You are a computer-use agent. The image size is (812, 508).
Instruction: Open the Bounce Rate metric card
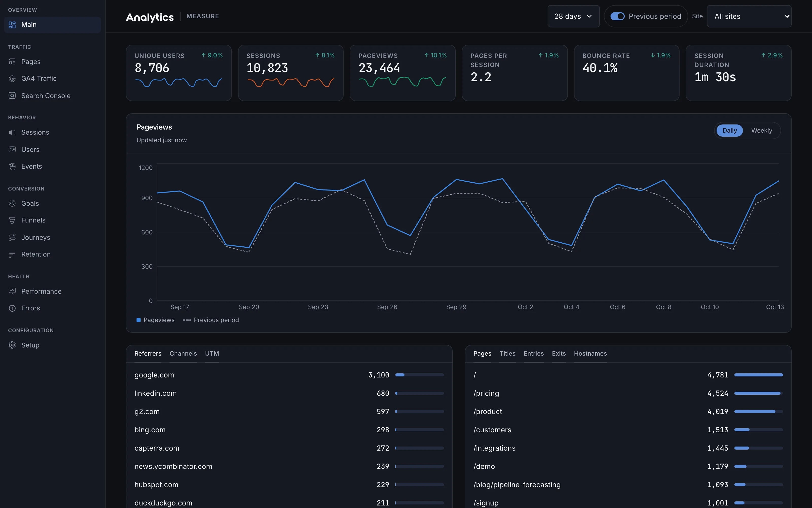pos(627,73)
